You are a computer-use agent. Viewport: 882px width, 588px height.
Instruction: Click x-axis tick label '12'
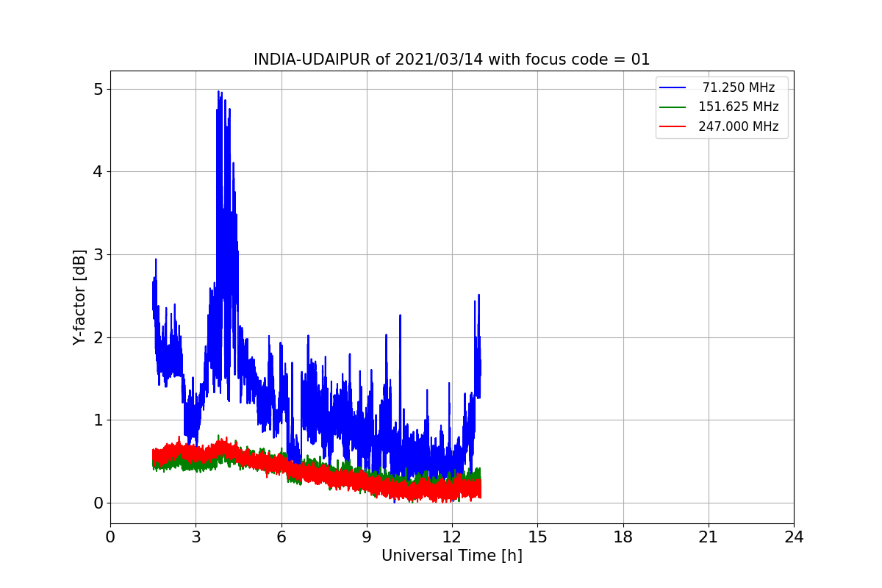click(452, 537)
